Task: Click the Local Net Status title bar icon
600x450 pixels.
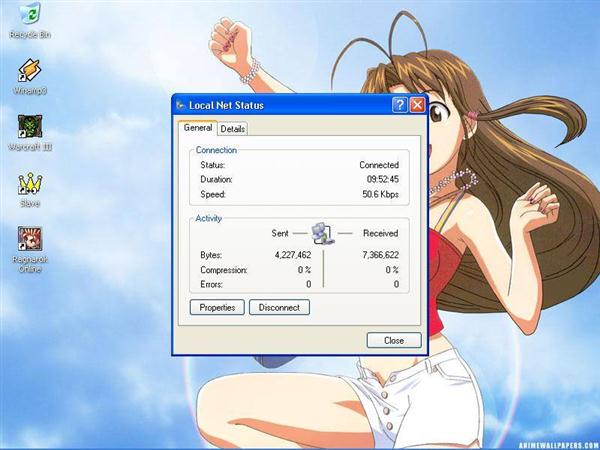Action: coord(180,105)
